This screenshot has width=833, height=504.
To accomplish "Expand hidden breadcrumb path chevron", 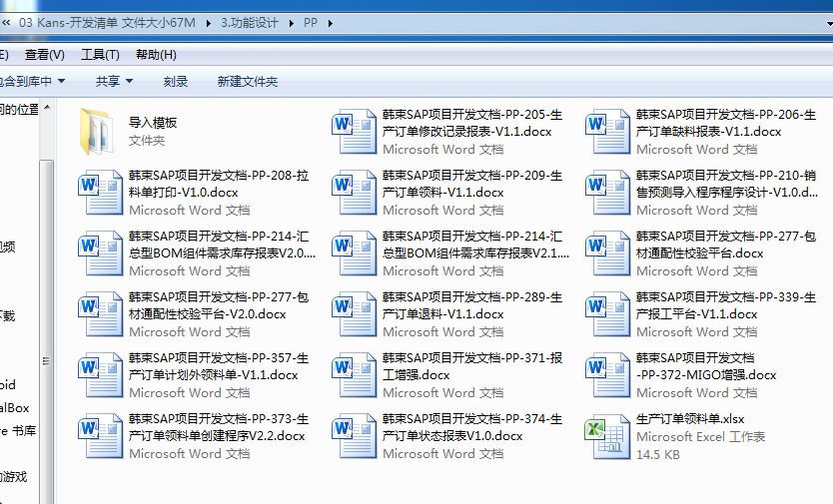I will 6,23.
